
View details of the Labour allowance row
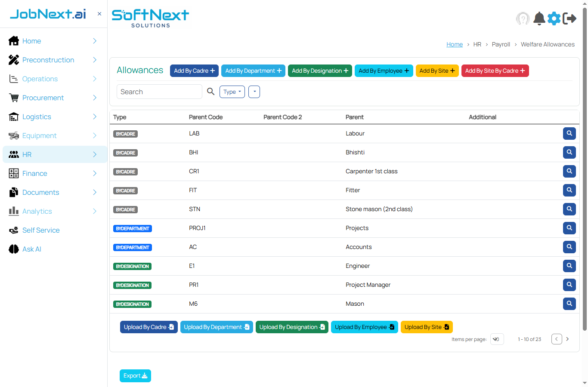pyautogui.click(x=569, y=133)
